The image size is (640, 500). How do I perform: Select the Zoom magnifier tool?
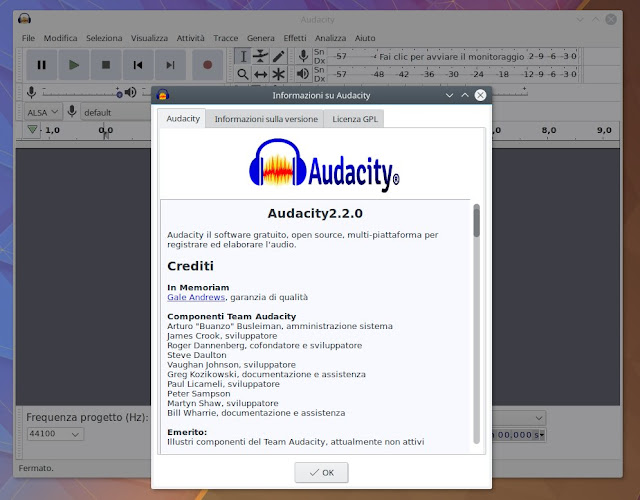(x=243, y=74)
